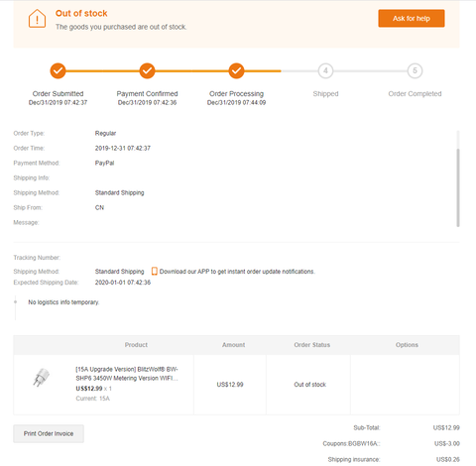
Task: Click the Product column header
Action: (x=136, y=345)
